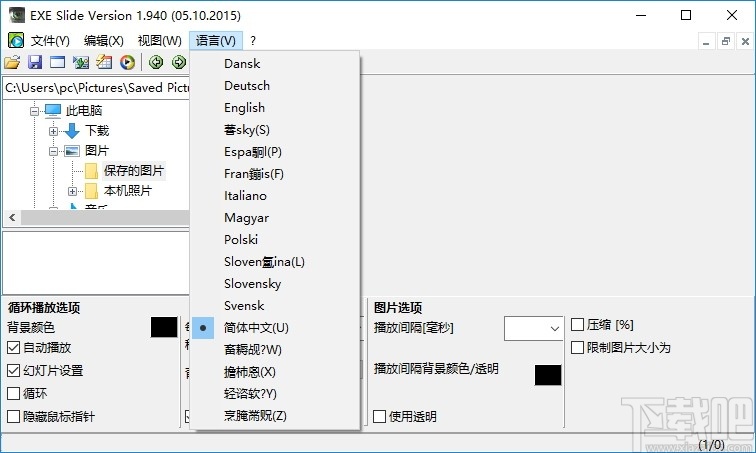Choose Dansk language
756x453 pixels.
point(275,64)
